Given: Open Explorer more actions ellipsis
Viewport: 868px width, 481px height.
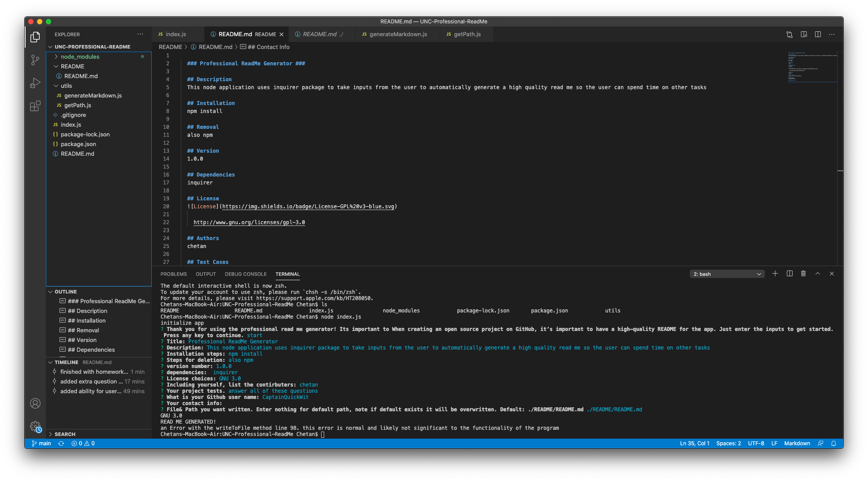Looking at the screenshot, I should point(140,34).
